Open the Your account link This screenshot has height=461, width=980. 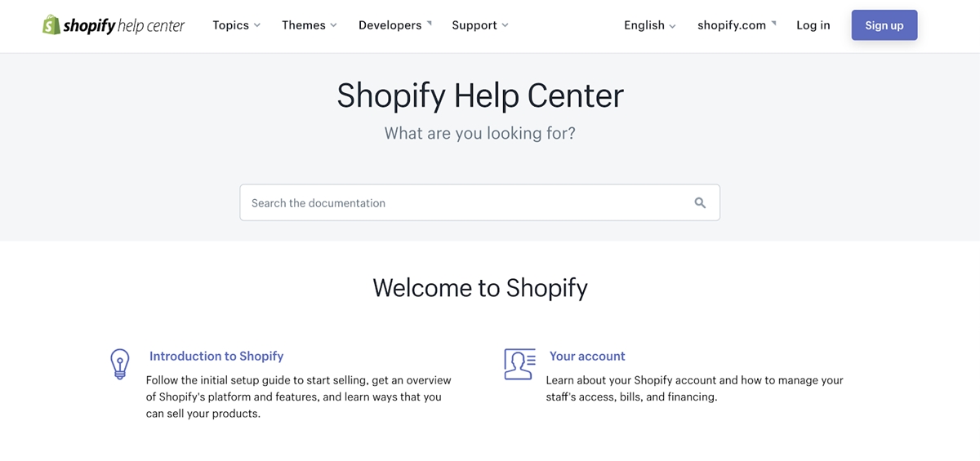coord(587,357)
